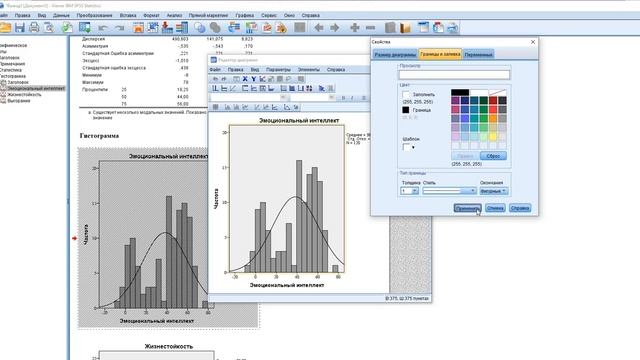Click the Cancel button in Properties dialog
This screenshot has height=360, width=640.
[x=495, y=208]
